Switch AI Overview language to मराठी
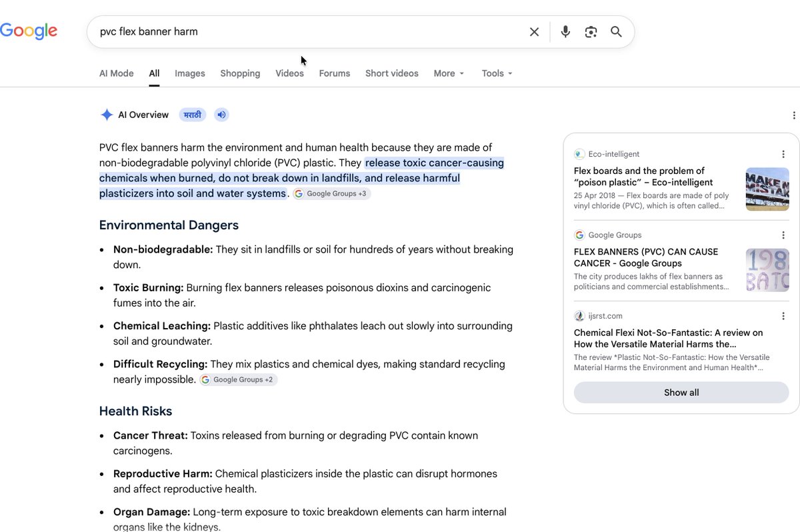Viewport: 800px width, 532px height. (193, 115)
